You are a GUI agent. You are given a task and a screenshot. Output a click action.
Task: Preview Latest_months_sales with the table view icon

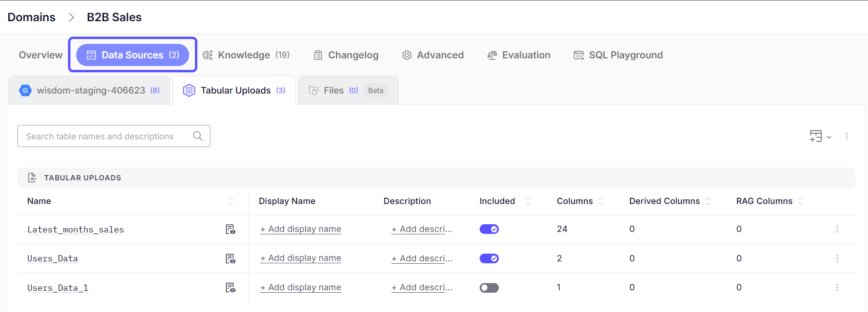[231, 230]
